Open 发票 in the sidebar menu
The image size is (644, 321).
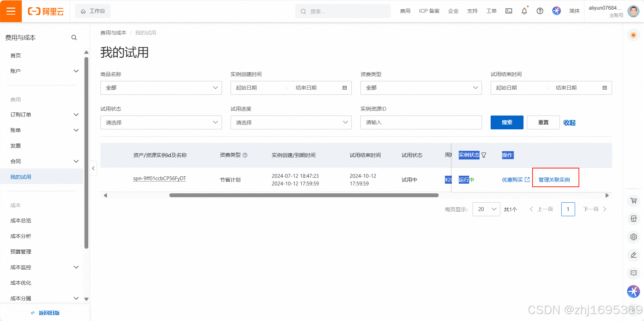16,146
